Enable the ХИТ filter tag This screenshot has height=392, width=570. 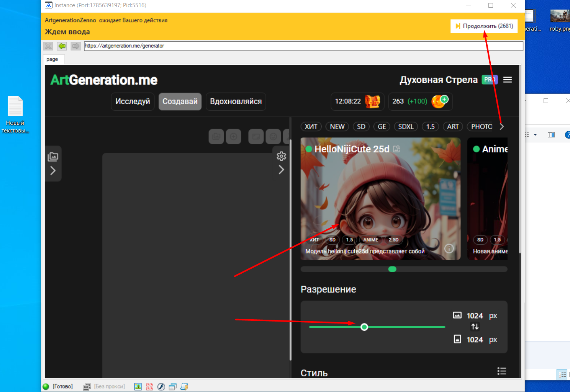pos(311,126)
